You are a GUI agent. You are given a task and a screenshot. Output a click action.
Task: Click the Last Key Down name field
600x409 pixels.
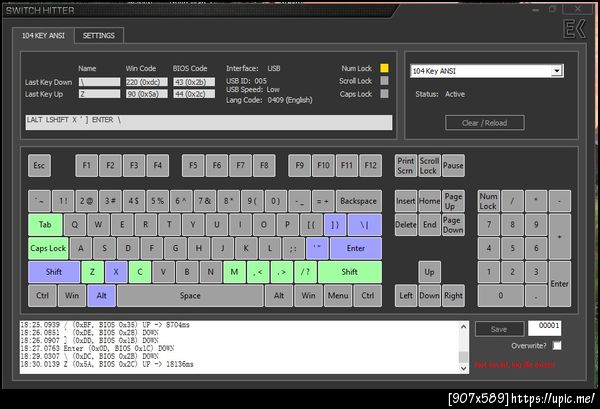tap(99, 82)
